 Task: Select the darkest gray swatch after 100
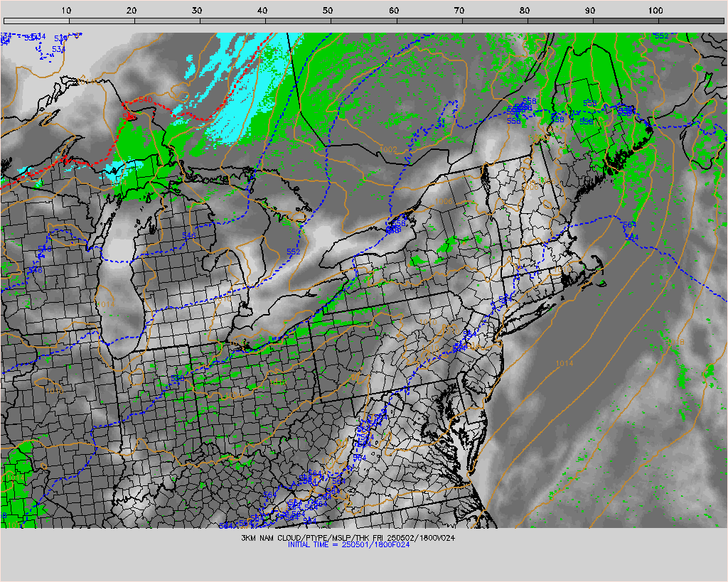(x=691, y=21)
